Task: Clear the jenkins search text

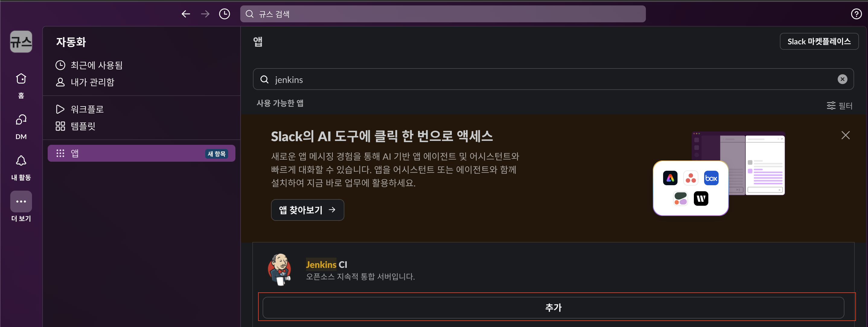Action: pyautogui.click(x=842, y=79)
